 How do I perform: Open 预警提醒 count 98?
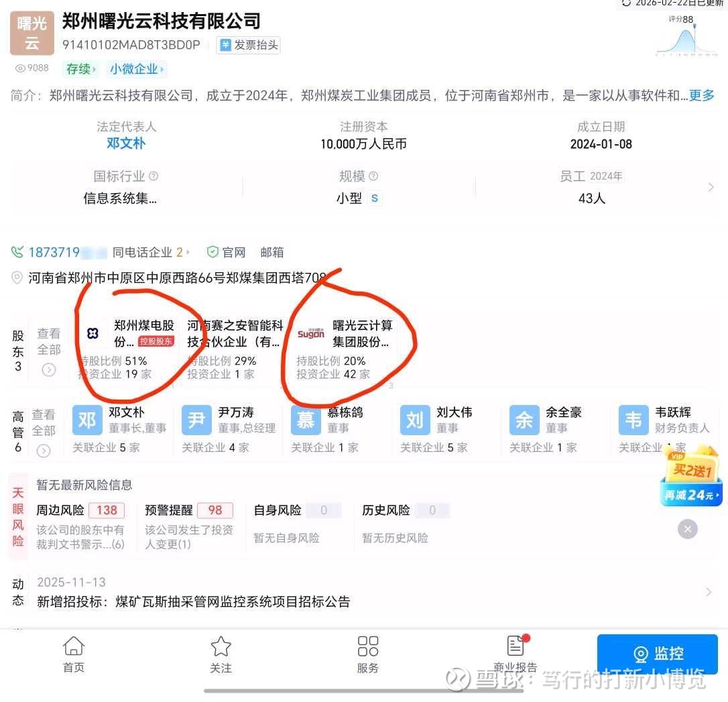(215, 510)
